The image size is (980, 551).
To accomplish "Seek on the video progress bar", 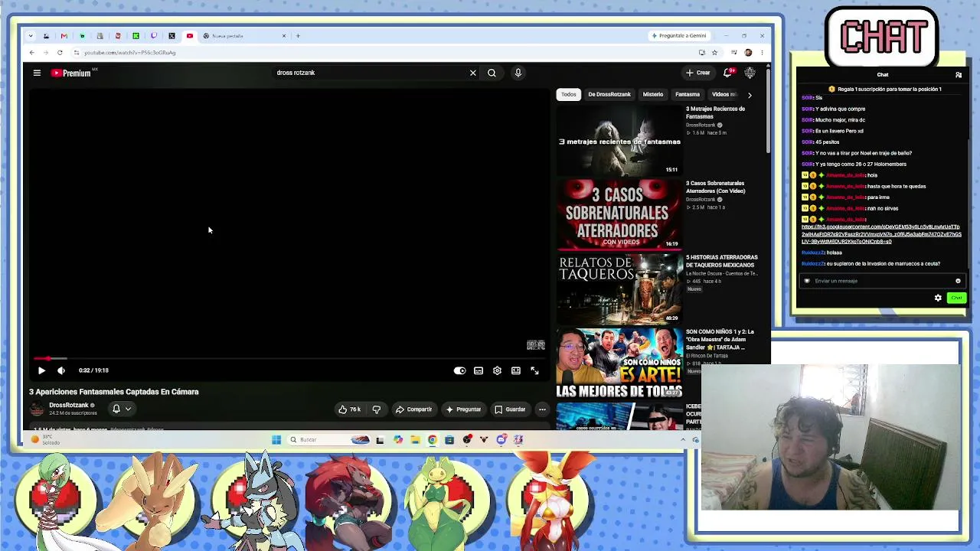I will (x=288, y=358).
